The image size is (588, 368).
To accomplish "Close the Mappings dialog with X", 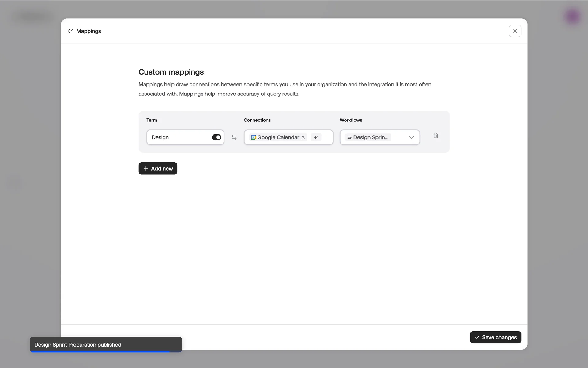I will [x=515, y=31].
